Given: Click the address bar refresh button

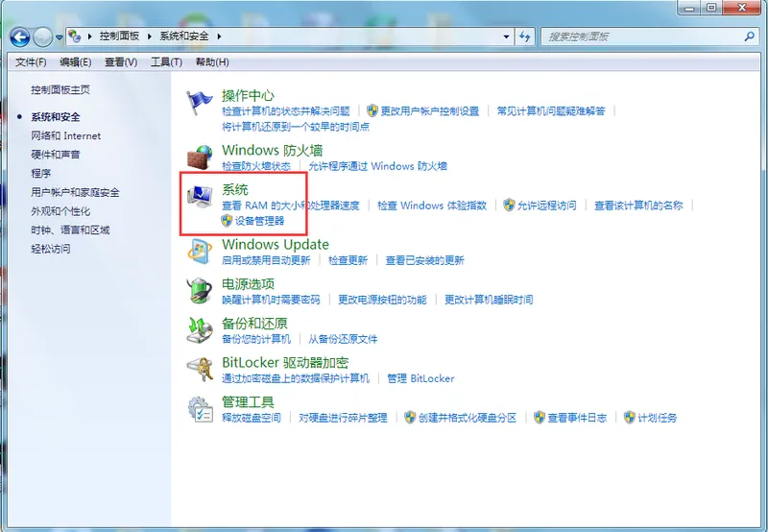Looking at the screenshot, I should pos(524,36).
